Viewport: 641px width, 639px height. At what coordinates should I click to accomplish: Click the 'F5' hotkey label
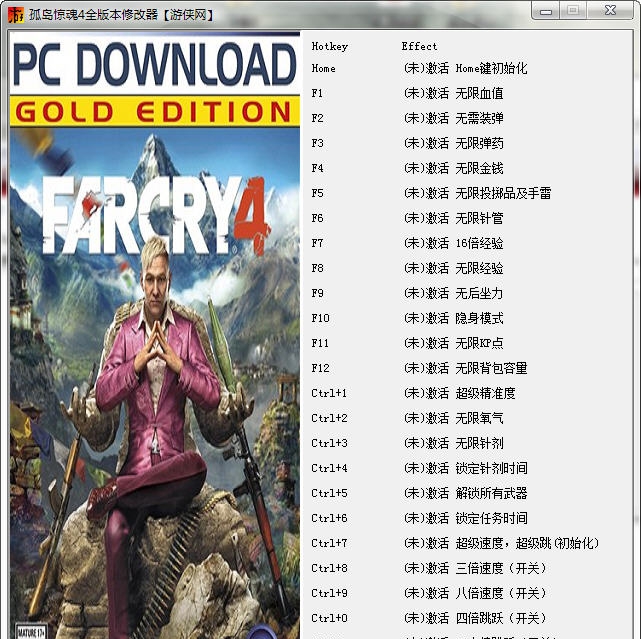tap(317, 193)
